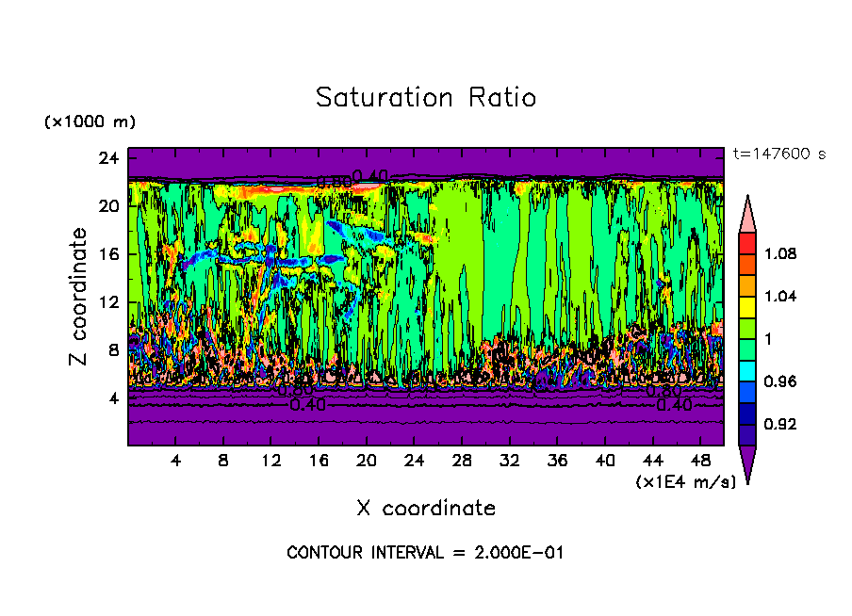Select the red swatch in the colorbar

click(746, 243)
